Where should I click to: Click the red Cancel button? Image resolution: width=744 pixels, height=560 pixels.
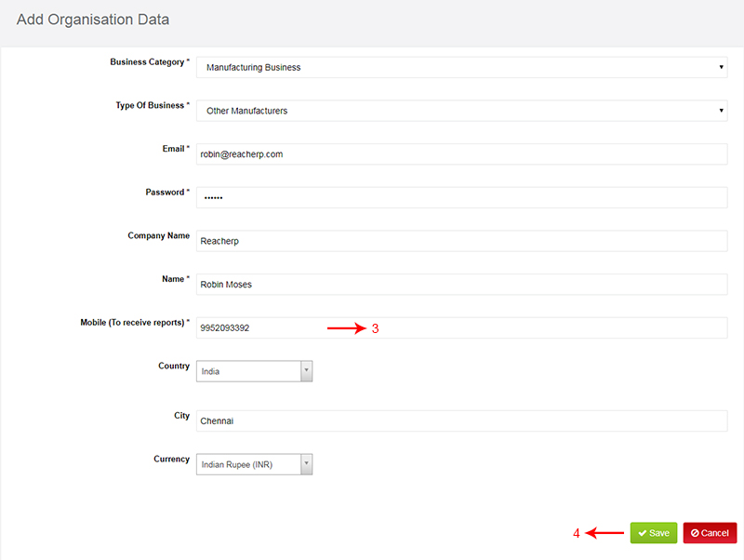[710, 533]
